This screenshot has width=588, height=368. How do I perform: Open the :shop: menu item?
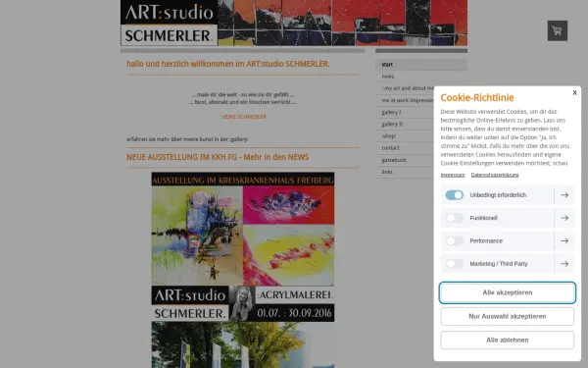coord(405,136)
